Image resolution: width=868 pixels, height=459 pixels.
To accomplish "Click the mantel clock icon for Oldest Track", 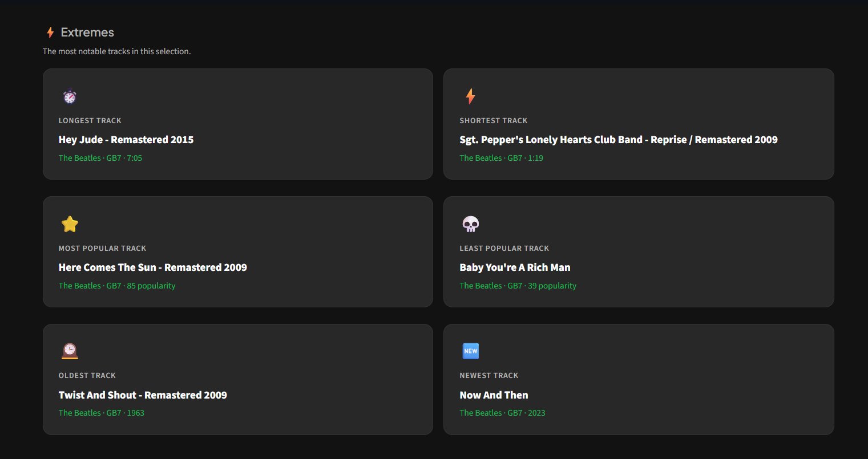I will [70, 351].
